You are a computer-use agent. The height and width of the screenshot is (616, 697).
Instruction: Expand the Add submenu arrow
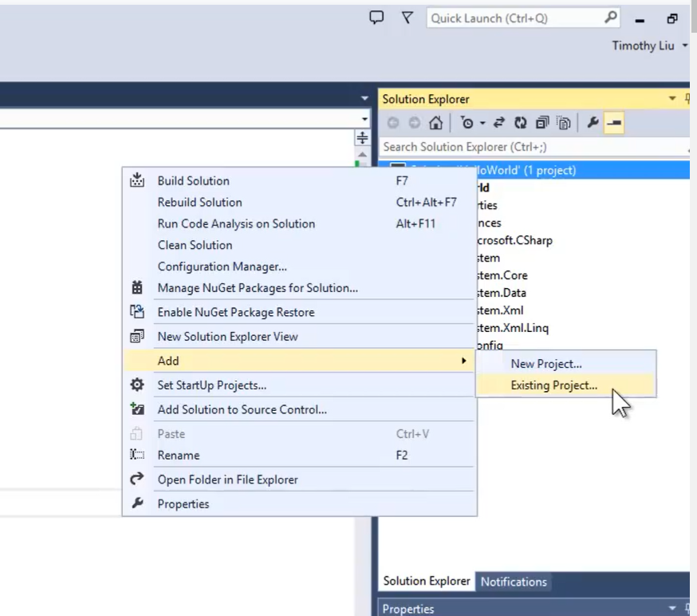click(463, 360)
